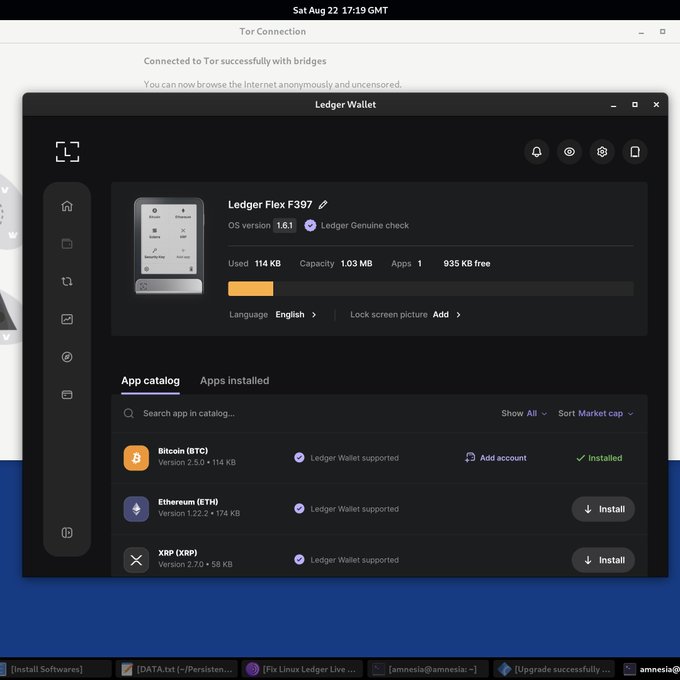This screenshot has height=680, width=680.
Task: Click the Ledger Flex device image
Action: coord(169,246)
